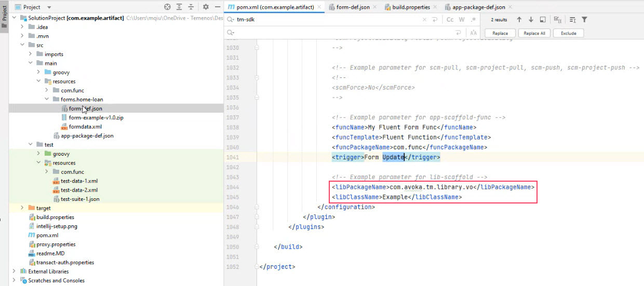Go to previous search occurrence

(x=519, y=20)
